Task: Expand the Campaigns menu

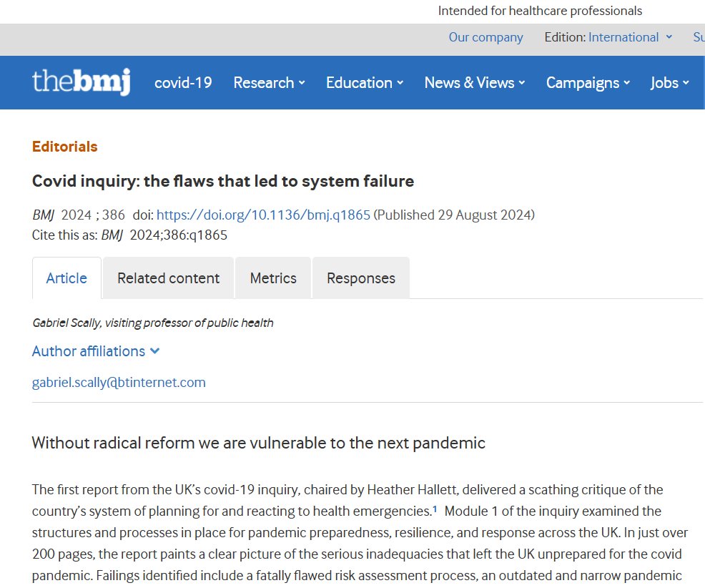Action: (x=588, y=83)
